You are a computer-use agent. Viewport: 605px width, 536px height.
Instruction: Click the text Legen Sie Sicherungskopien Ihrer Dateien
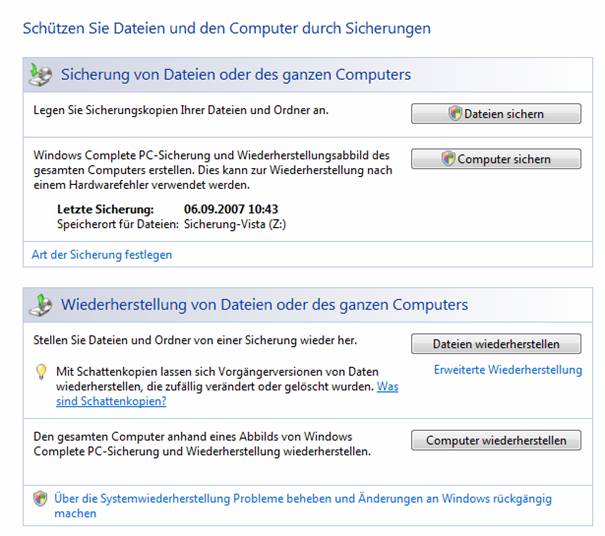(x=181, y=110)
